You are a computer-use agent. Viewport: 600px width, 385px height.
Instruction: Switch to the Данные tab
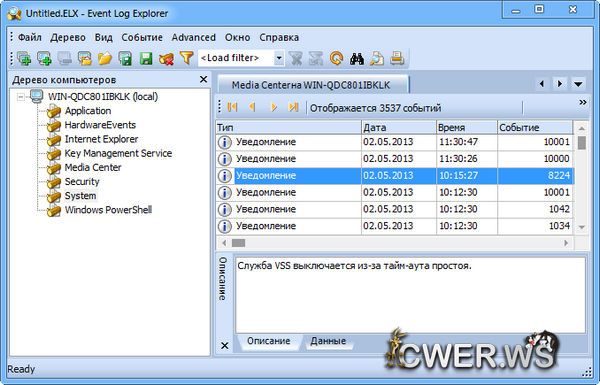[x=328, y=341]
